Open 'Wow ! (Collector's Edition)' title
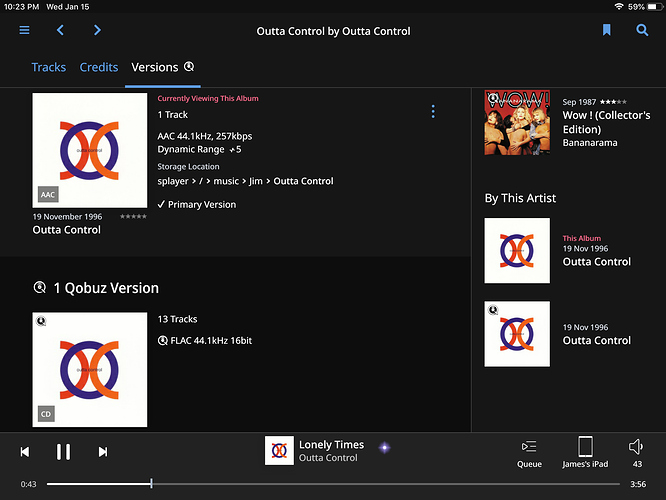 click(x=606, y=122)
